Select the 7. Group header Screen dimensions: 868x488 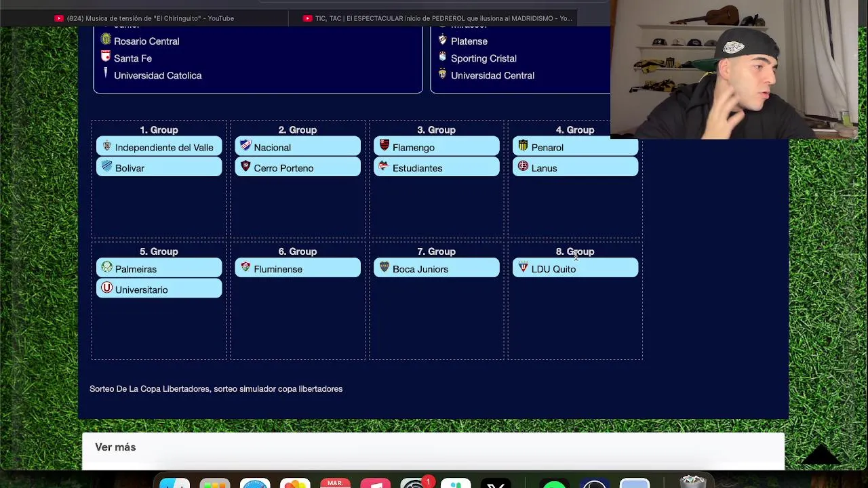(436, 251)
